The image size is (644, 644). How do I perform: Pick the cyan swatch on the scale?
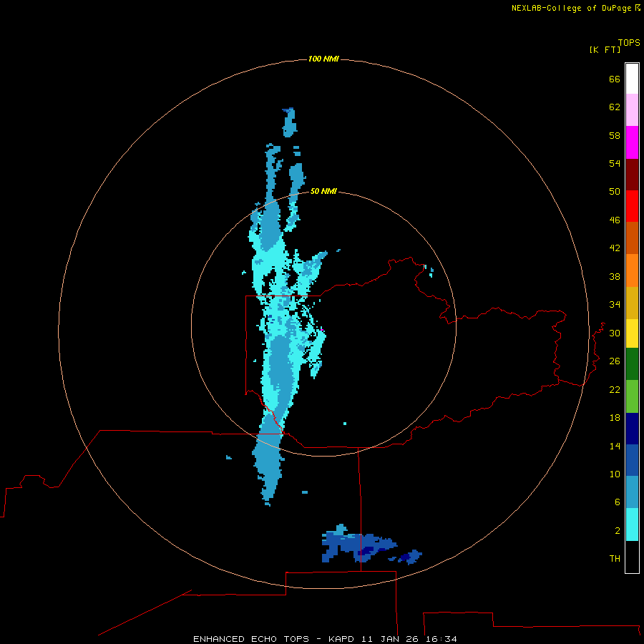[632, 525]
